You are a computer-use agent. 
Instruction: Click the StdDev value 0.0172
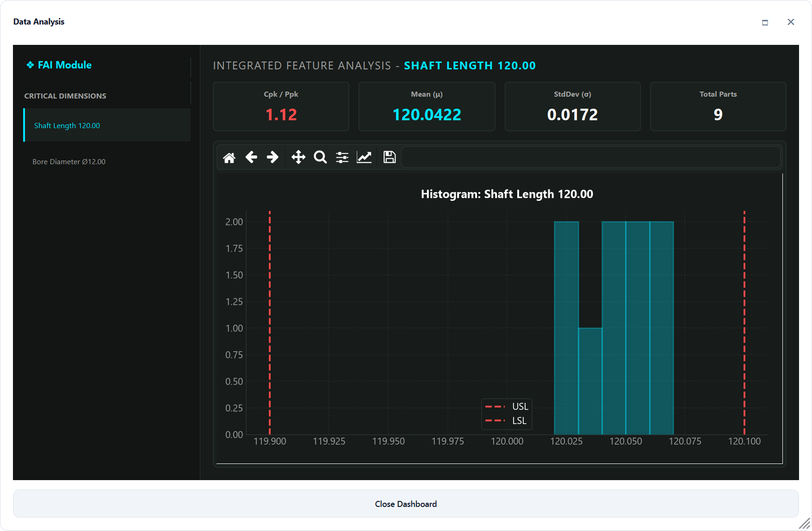[x=572, y=115]
